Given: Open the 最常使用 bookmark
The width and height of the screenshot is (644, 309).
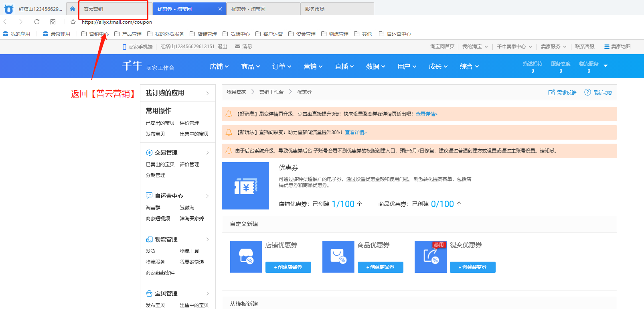Looking at the screenshot, I should pyautogui.click(x=57, y=34).
